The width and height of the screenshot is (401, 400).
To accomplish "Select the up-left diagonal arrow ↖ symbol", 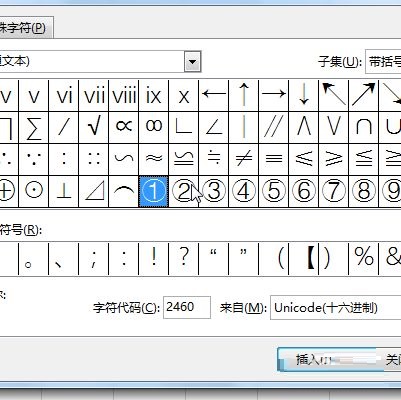I will [334, 96].
